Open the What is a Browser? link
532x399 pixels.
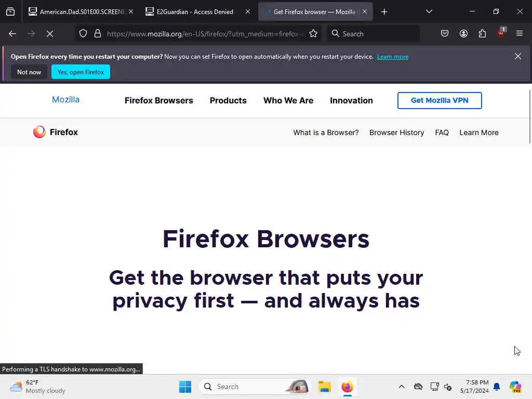(x=326, y=132)
